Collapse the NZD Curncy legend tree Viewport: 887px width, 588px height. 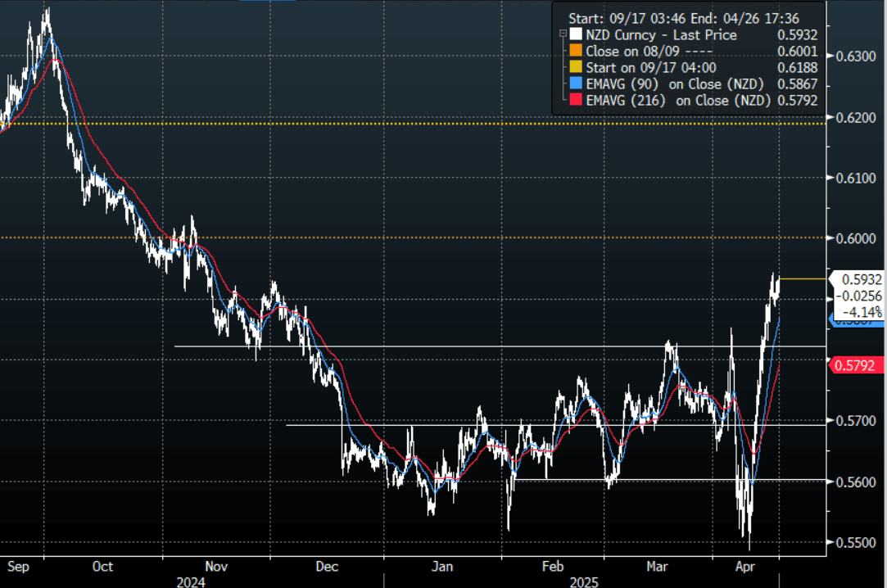pyautogui.click(x=562, y=34)
